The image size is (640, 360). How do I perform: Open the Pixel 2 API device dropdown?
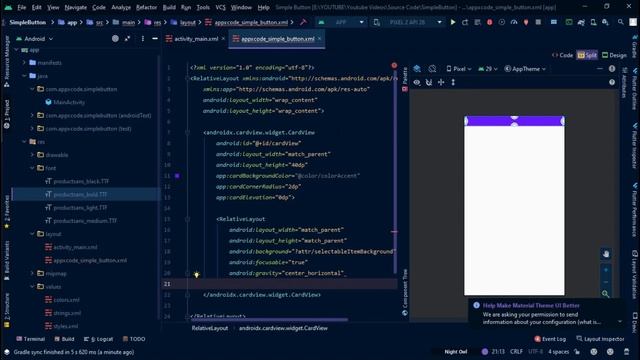point(409,22)
